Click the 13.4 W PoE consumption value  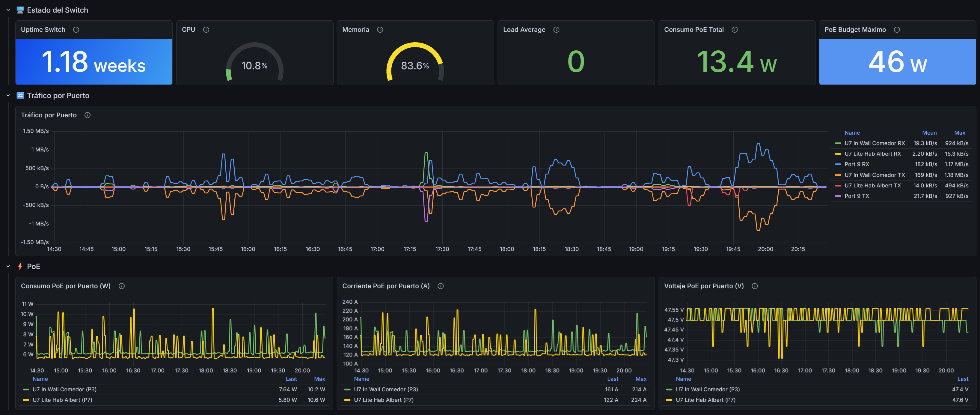point(737,62)
